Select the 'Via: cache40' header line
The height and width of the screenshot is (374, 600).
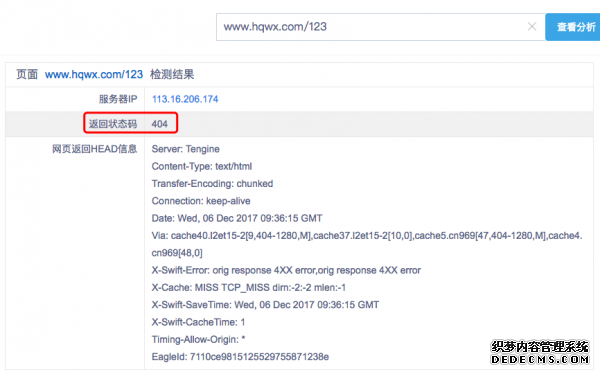(x=367, y=244)
